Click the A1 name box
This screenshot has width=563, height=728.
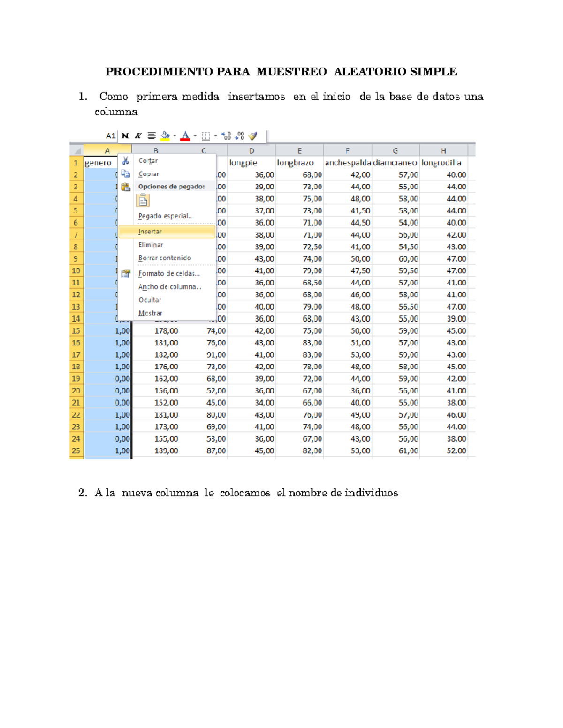tap(111, 135)
